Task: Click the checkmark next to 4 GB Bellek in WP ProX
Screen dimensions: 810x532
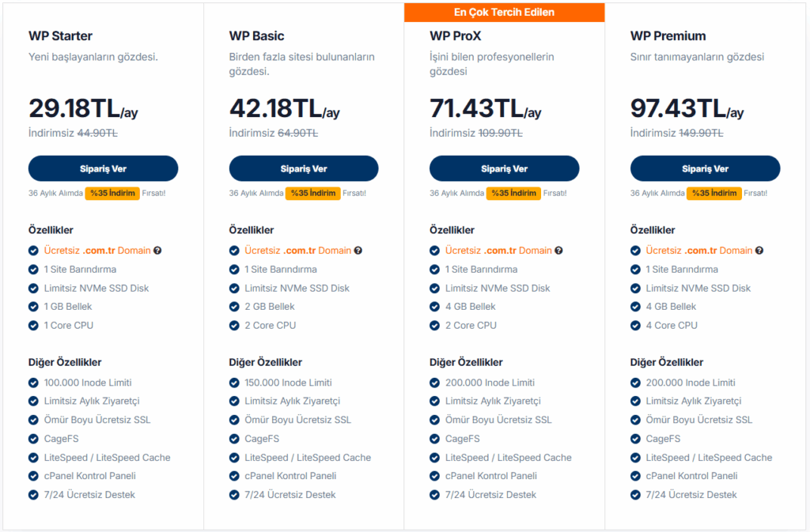Action: point(434,306)
